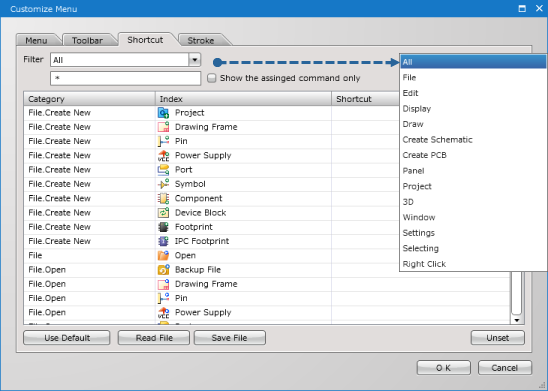The width and height of the screenshot is (548, 391).
Task: Click the Drawing Frame icon in File.Open row
Action: [x=163, y=284]
